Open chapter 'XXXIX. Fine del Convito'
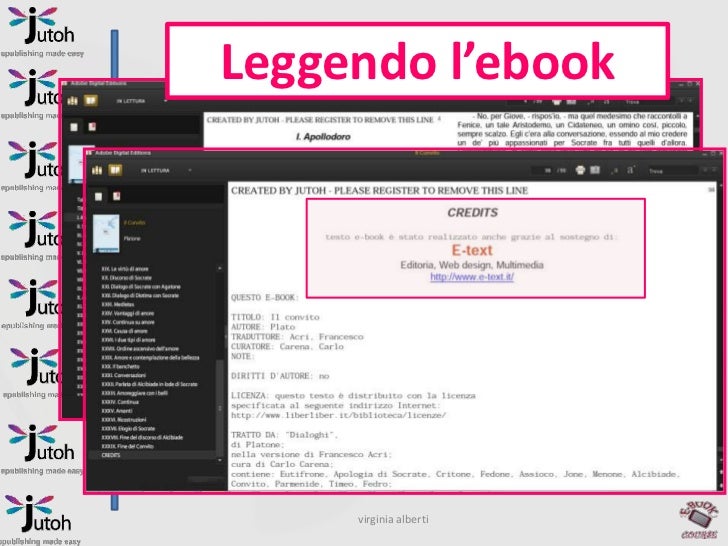 127,446
